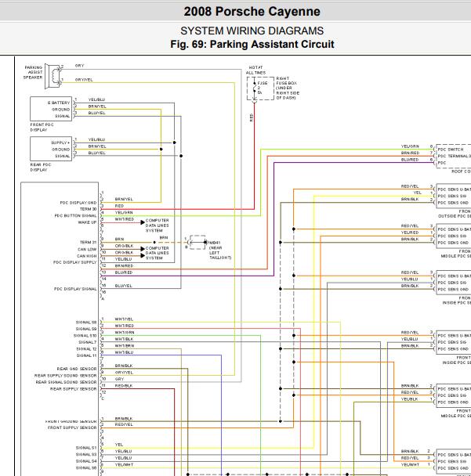Click the 'REAR PDC DISPLAY' label
Screen dimensions: 471x476
coord(41,168)
